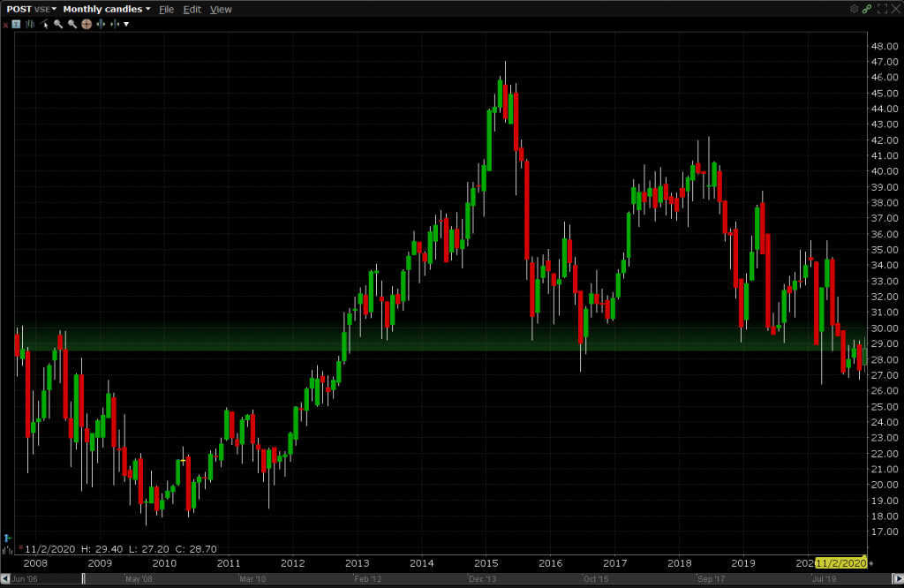Click the red X remove icon in toolbar
Image resolution: width=904 pixels, height=588 pixels.
[5, 25]
